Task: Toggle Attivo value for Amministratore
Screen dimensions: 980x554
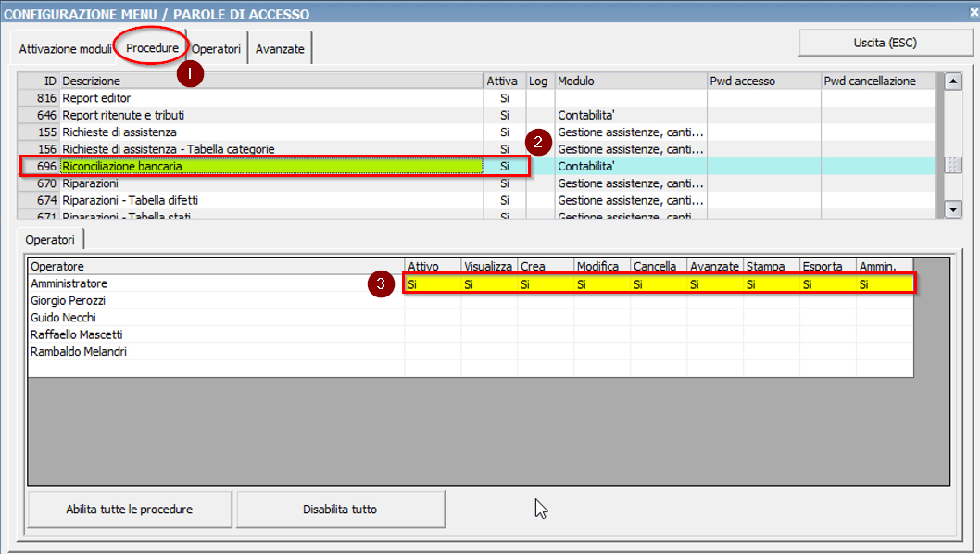Action: [x=432, y=284]
